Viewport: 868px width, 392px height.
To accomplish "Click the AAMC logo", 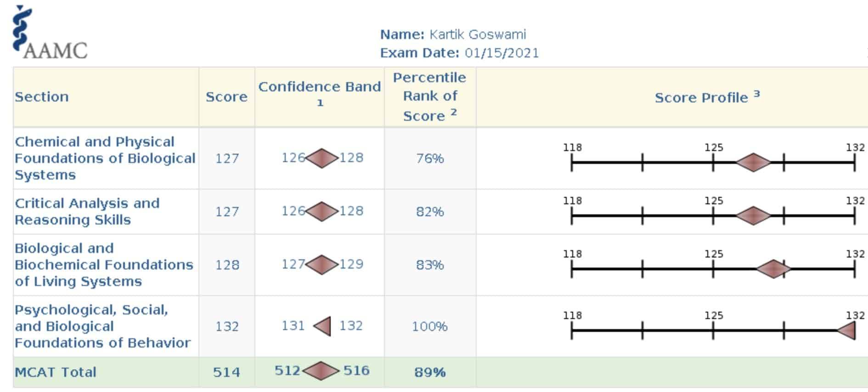I will pos(50,32).
